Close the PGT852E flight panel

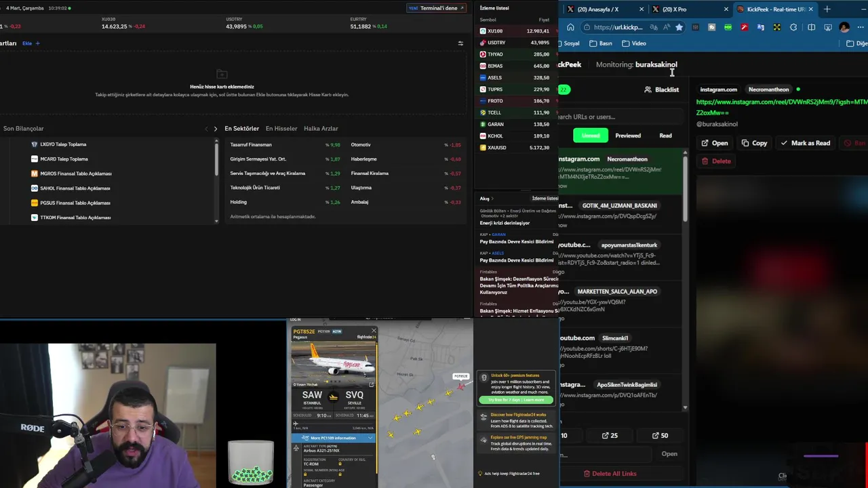[373, 331]
